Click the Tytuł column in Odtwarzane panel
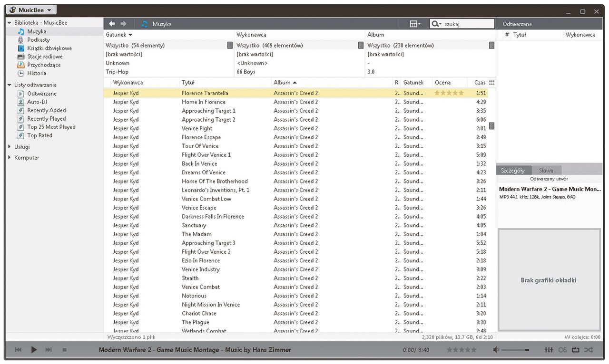Screen dimensions: 609x364 point(520,35)
